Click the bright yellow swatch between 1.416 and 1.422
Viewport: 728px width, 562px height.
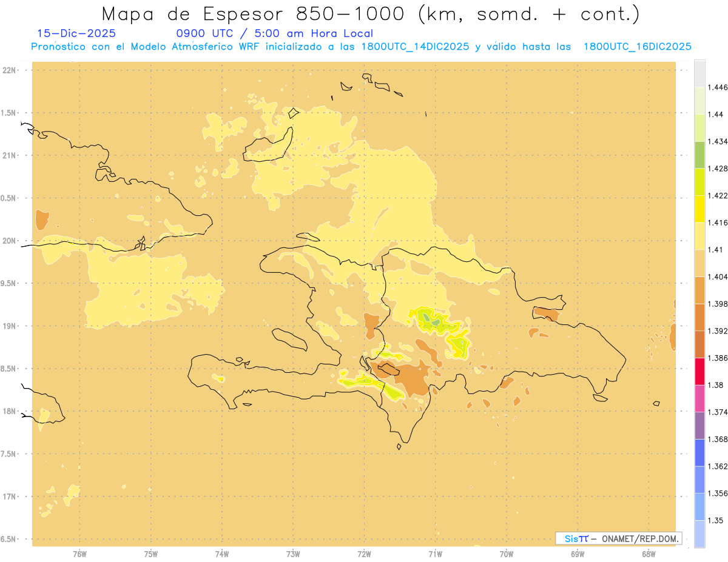pyautogui.click(x=699, y=209)
